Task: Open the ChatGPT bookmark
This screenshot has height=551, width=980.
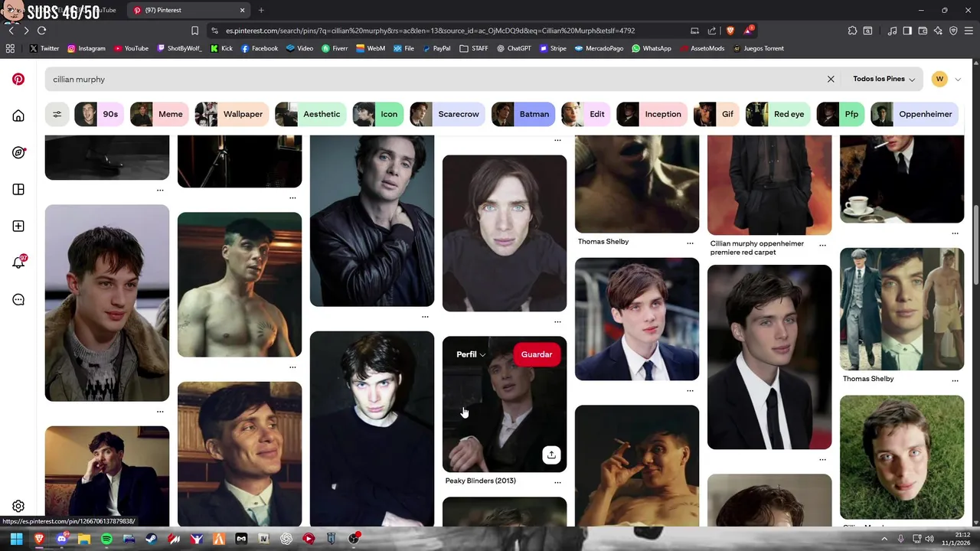Action: 513,48
